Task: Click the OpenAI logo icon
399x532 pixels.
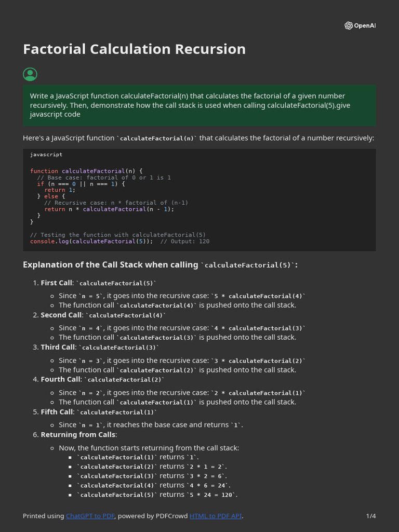Action: click(x=349, y=26)
